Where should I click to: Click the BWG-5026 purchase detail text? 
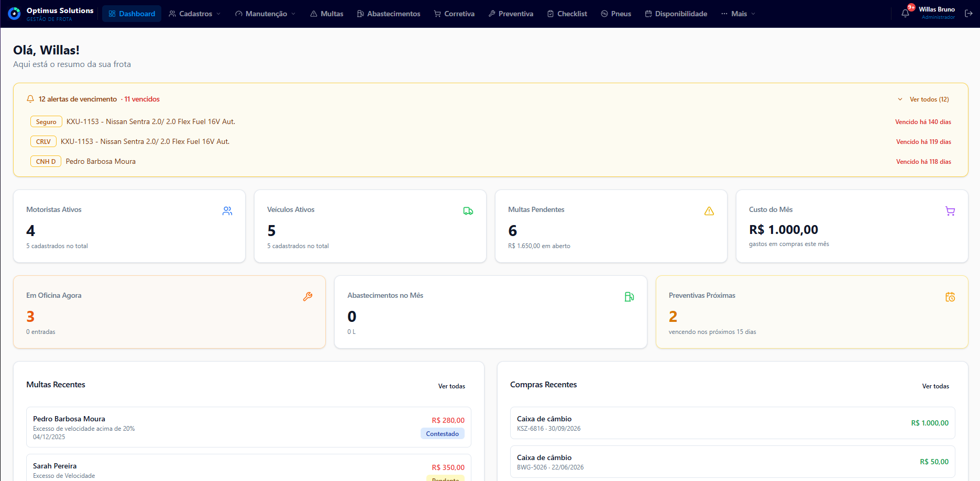pos(550,467)
